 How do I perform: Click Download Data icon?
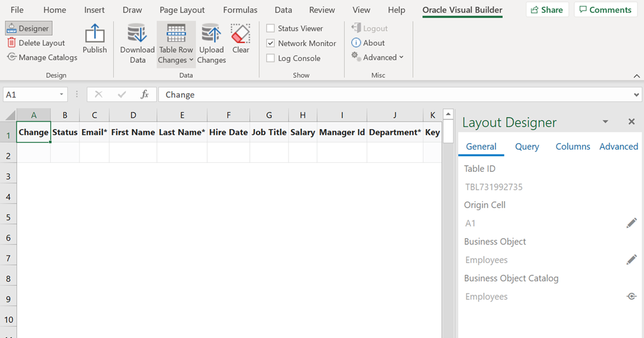coord(137,33)
